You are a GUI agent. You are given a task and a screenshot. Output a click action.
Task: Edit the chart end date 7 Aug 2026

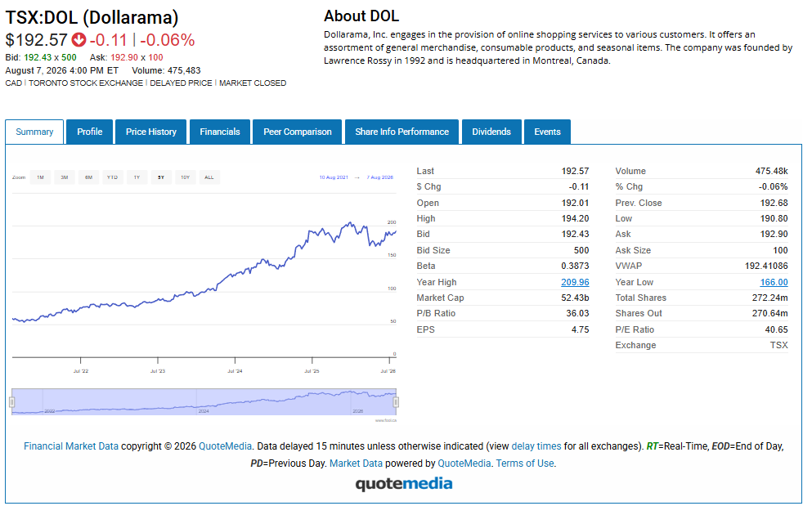click(x=380, y=177)
